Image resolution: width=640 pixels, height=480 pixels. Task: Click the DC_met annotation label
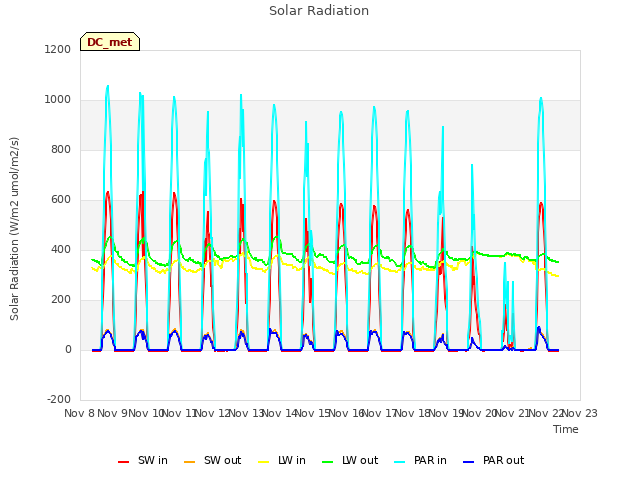pos(110,42)
